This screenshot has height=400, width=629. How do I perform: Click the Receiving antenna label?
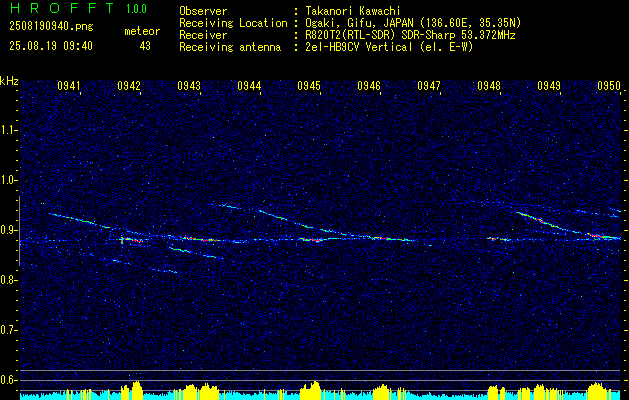click(x=230, y=47)
